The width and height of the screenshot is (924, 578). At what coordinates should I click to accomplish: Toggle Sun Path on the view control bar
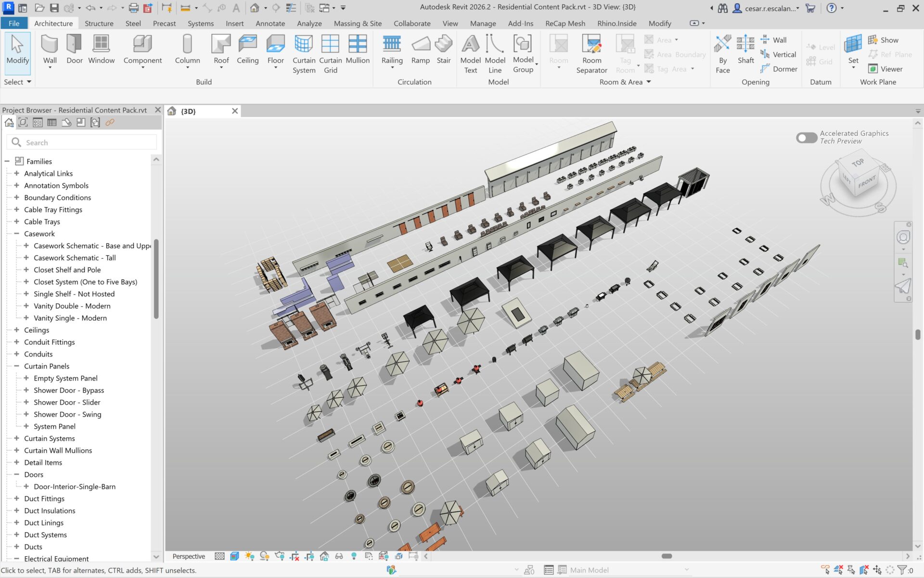pyautogui.click(x=249, y=556)
